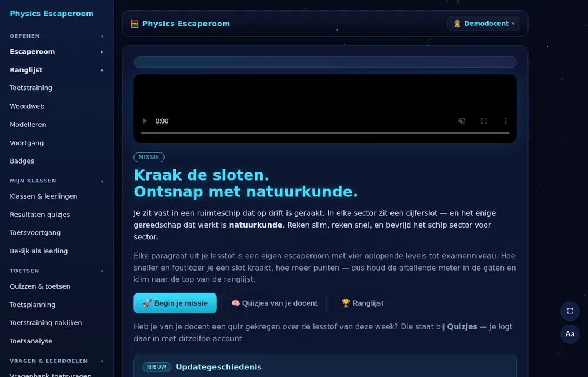This screenshot has height=377, width=588.
Task: Open the Woordweb page
Action: 27,106
